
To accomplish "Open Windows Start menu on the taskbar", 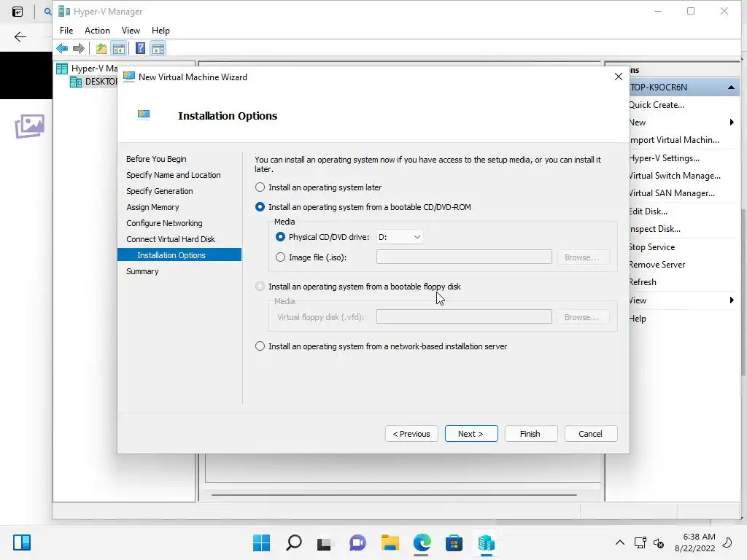I will pos(261,542).
